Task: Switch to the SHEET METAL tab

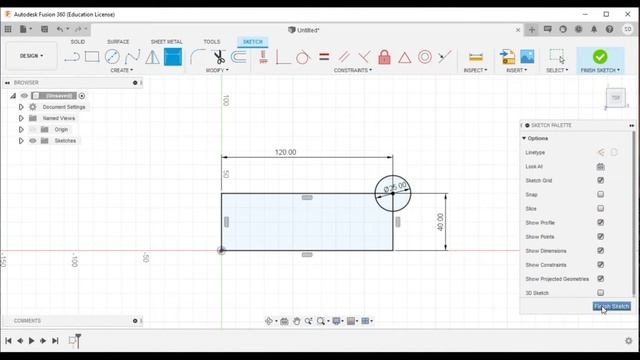Action: click(167, 42)
